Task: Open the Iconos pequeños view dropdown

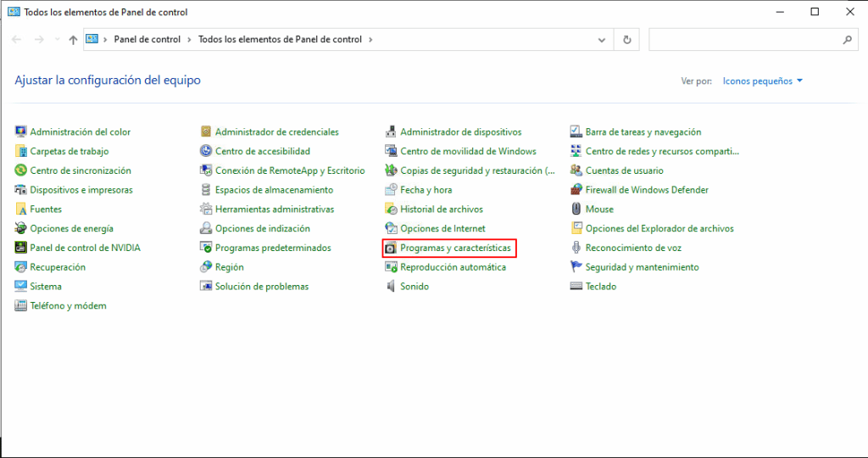Action: point(762,81)
